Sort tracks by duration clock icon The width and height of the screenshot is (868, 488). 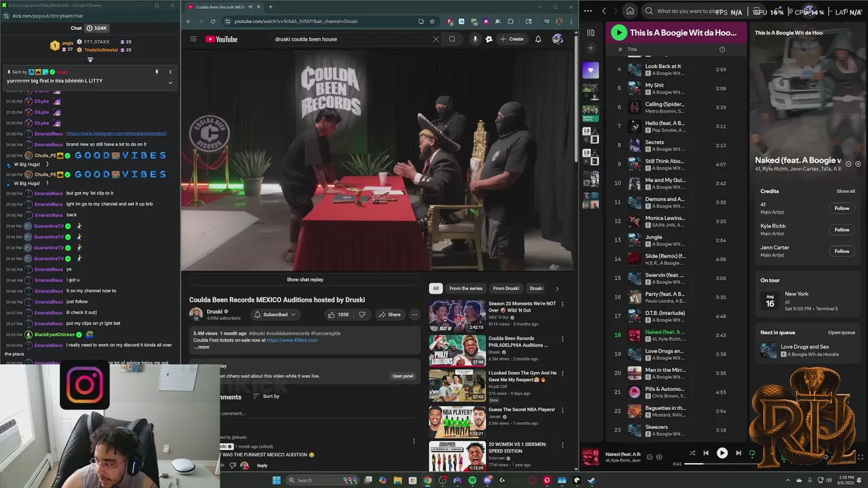[722, 49]
